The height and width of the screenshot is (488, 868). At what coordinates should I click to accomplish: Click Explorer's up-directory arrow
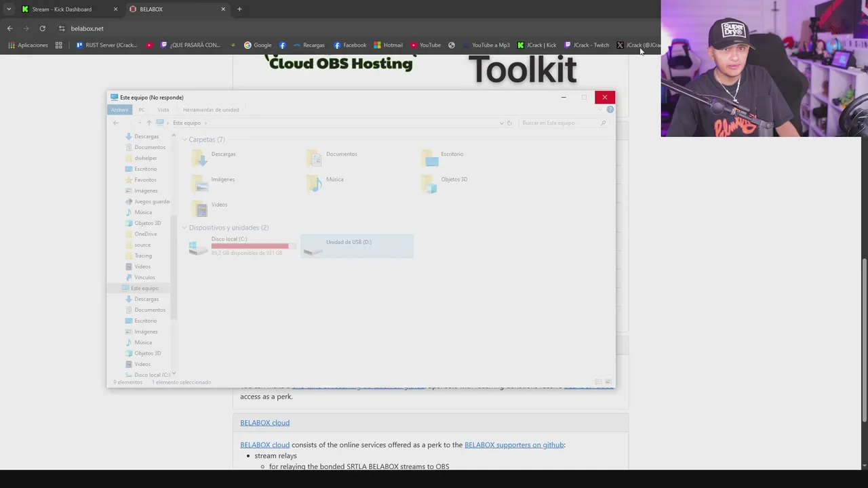click(x=149, y=123)
